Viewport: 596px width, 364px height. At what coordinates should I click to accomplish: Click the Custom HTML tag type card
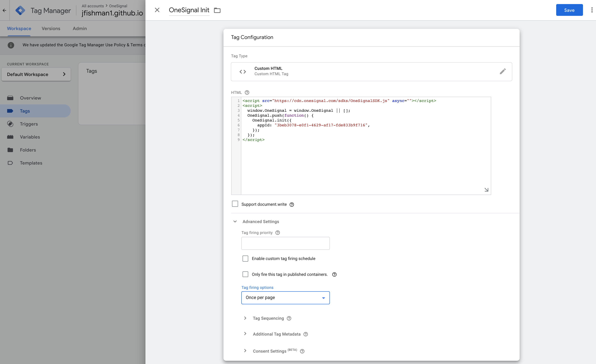tap(371, 71)
